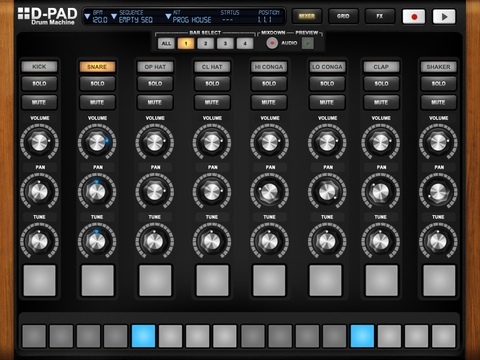Click the Kick pan knob

39,192
